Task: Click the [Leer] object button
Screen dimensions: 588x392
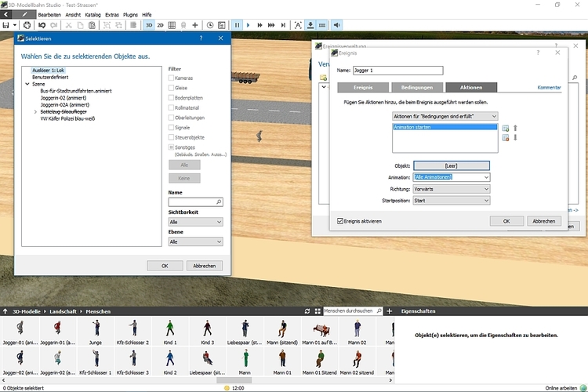Action: pyautogui.click(x=451, y=165)
